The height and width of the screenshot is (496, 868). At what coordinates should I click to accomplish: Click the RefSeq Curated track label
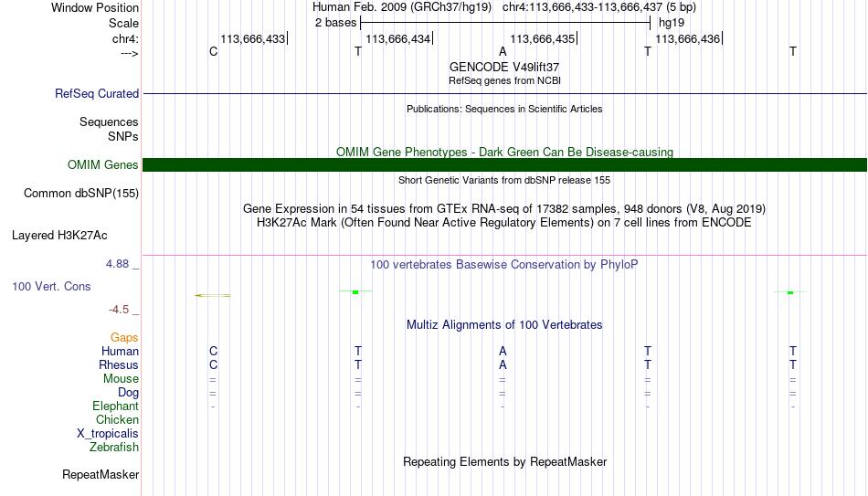96,93
